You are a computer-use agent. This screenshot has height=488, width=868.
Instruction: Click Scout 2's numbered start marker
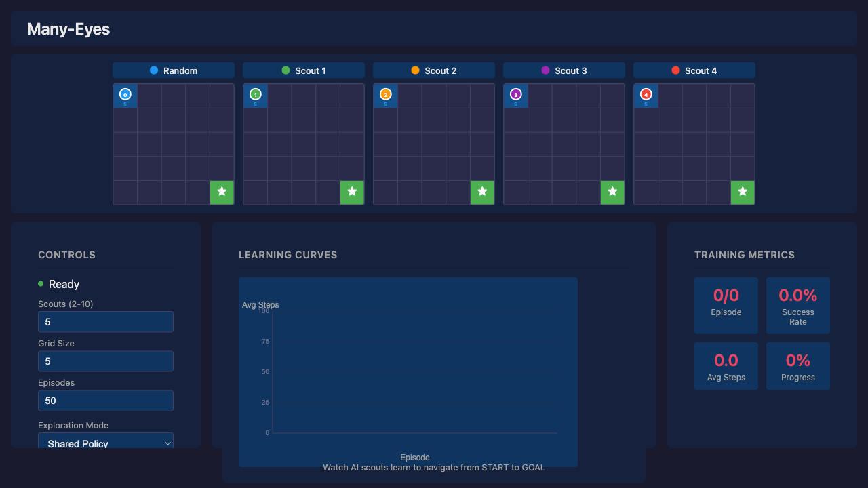coord(385,96)
